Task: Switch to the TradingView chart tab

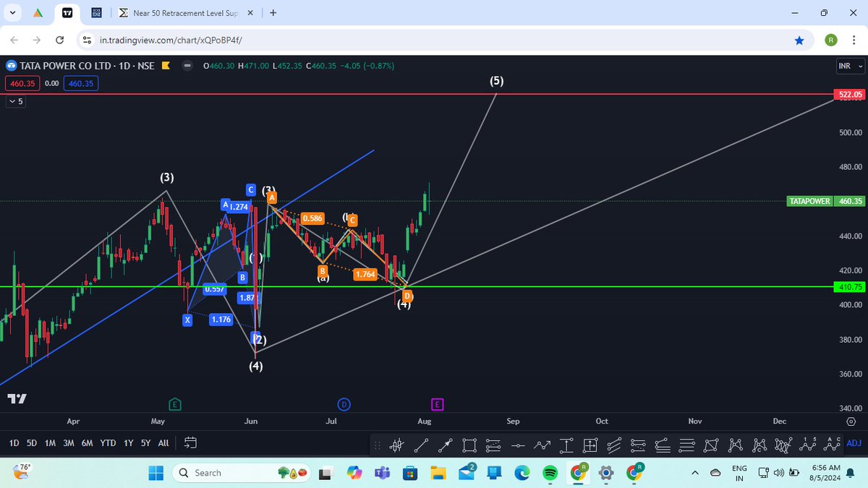Action: 67,13
